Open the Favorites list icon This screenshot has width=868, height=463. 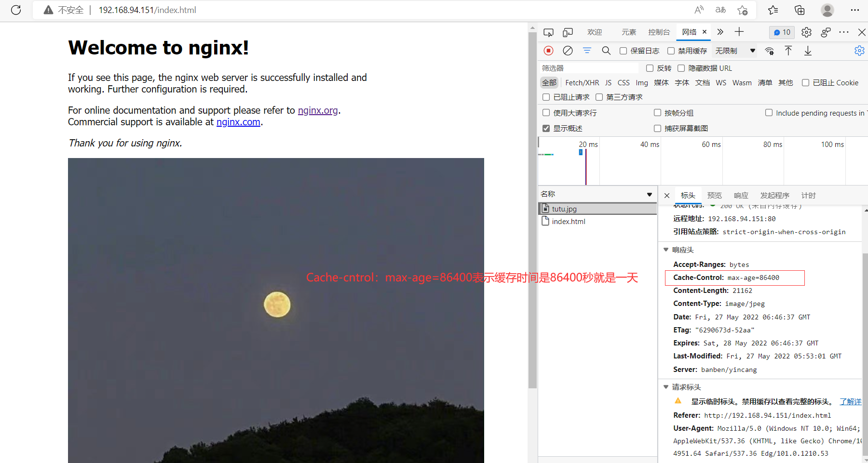click(773, 10)
